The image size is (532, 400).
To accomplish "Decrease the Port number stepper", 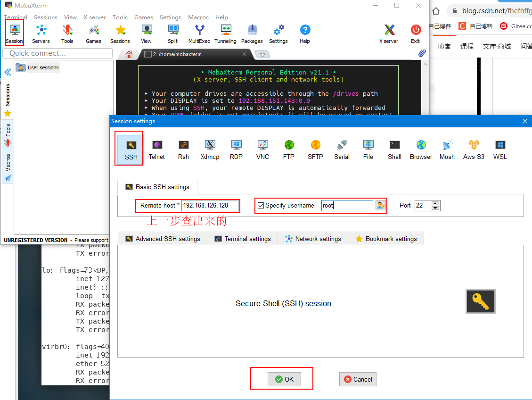I will pos(435,208).
